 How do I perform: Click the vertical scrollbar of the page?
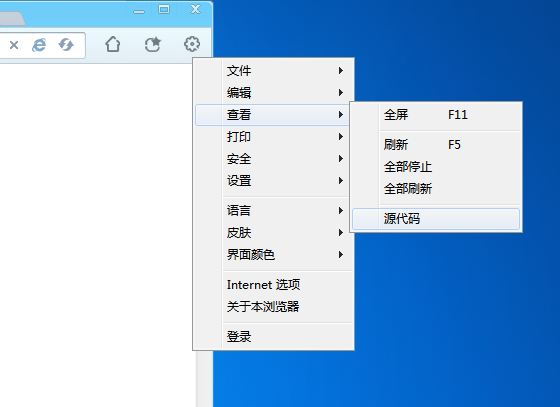coord(204,378)
